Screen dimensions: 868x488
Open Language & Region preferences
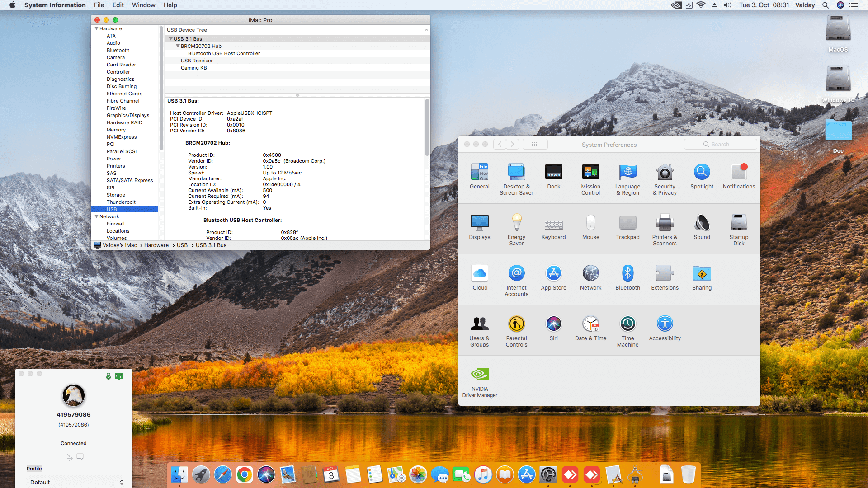[x=627, y=179]
